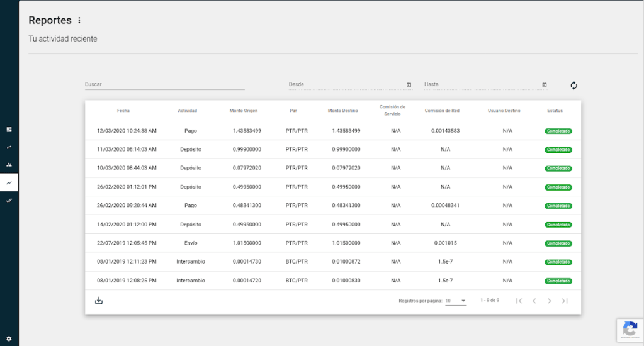Sort by the Fecha column header

coord(123,111)
